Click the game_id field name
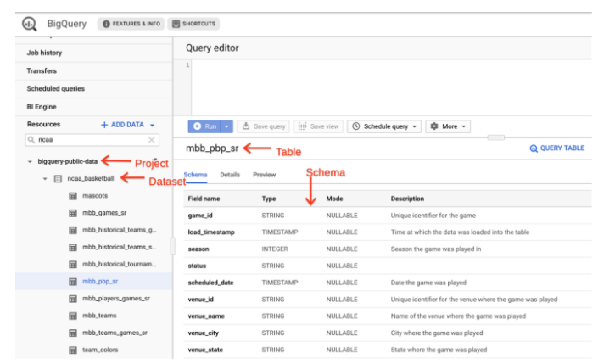This screenshot has height=364, width=615. [200, 216]
